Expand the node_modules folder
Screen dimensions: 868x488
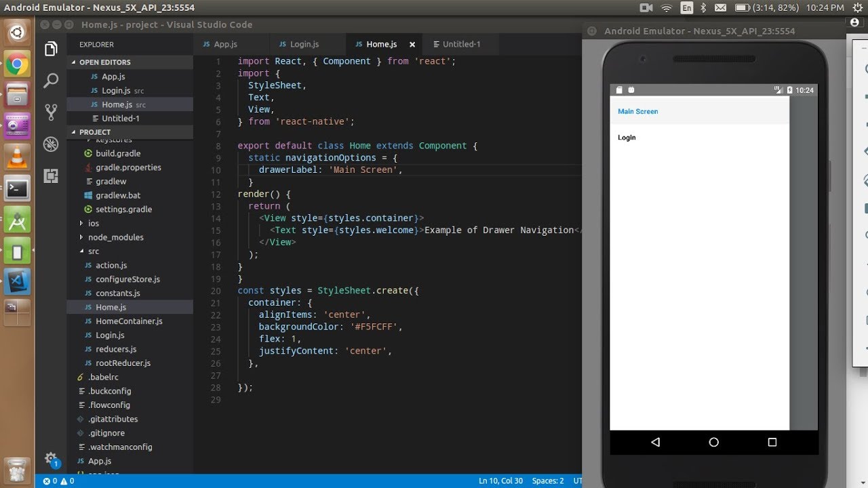(x=130, y=237)
